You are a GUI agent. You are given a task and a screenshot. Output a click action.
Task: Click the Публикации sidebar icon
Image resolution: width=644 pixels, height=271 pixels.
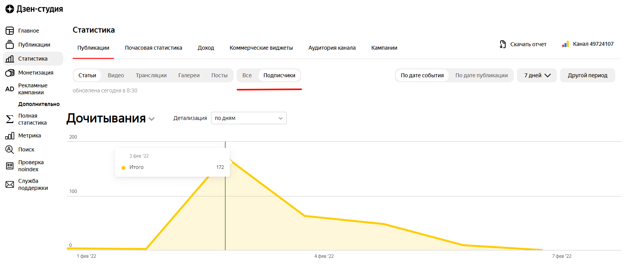coord(10,45)
